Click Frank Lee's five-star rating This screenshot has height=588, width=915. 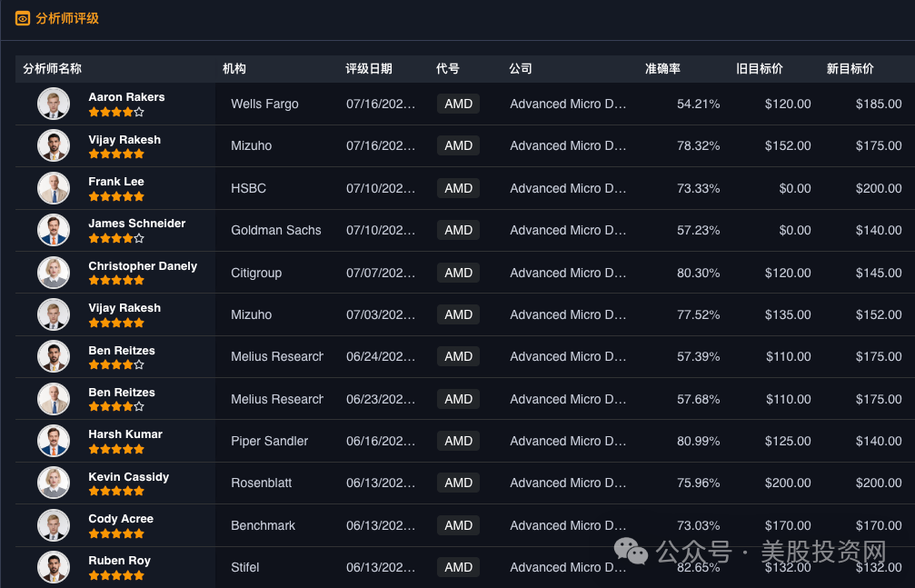click(x=116, y=196)
